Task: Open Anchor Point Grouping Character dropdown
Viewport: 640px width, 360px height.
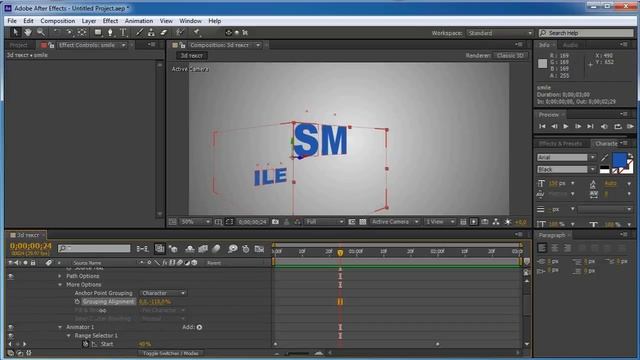Action: [x=163, y=293]
